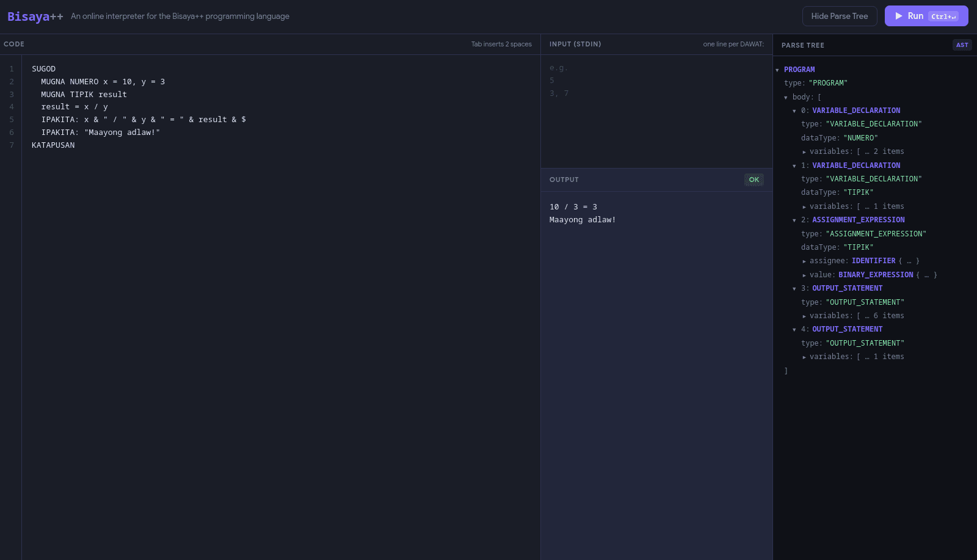Collapse node 3 OUTPUT_STATEMENT
Viewport: 977px width, 560px height.
tap(794, 289)
